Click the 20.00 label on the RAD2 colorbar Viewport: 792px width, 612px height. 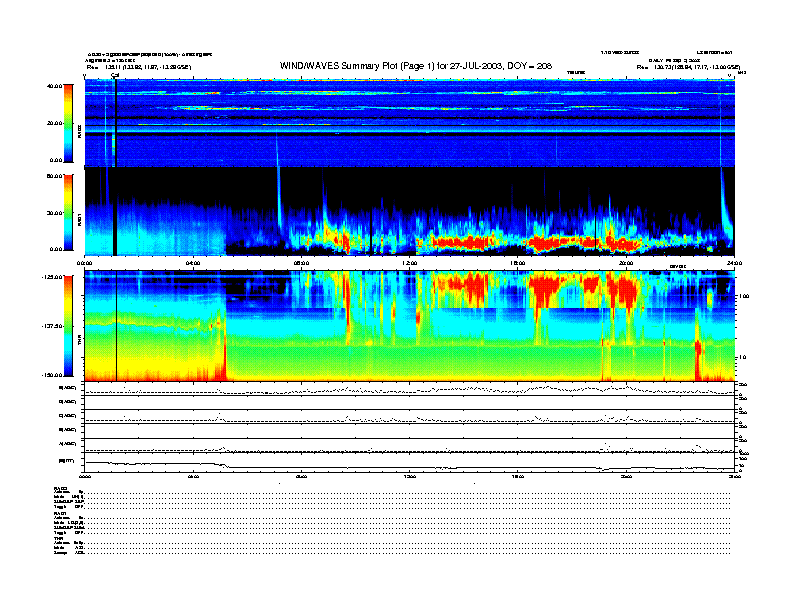point(54,123)
